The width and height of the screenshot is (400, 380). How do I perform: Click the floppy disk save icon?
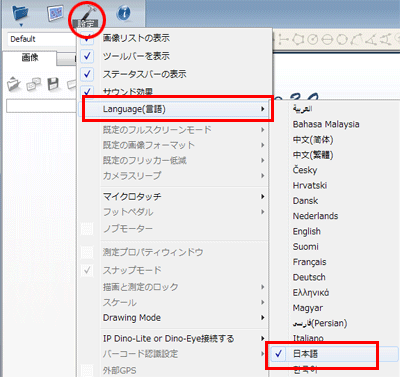pyautogui.click(x=53, y=84)
